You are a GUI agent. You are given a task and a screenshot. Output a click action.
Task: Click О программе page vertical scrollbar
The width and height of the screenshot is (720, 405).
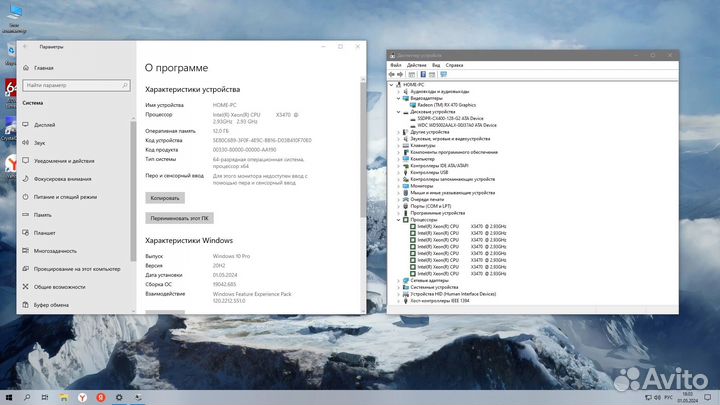363,149
